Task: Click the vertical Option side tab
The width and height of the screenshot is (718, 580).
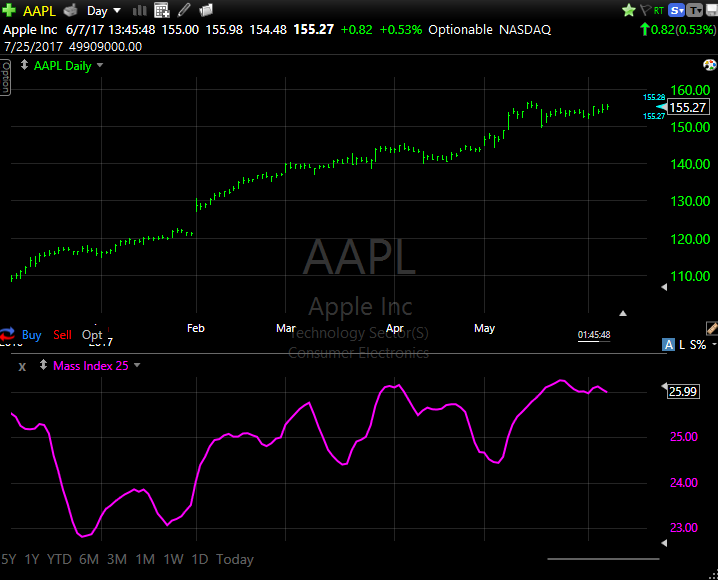Action: (x=5, y=77)
